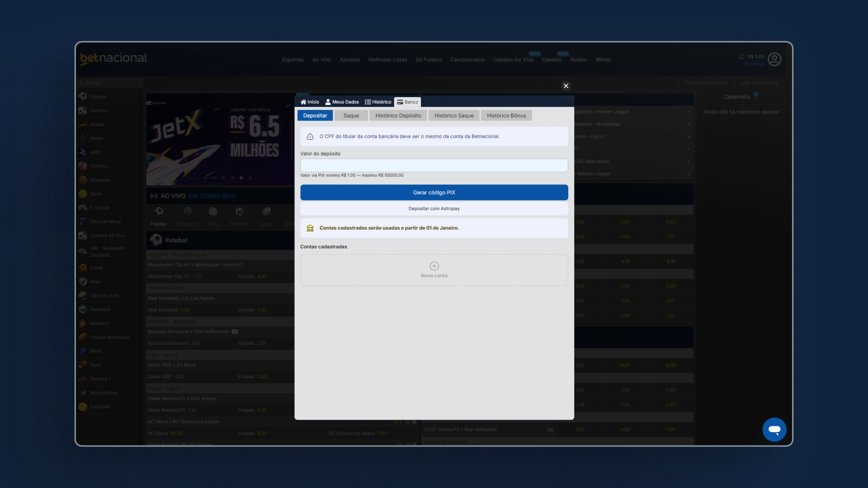The image size is (868, 488).
Task: Focus the Valor do depósito field
Action: click(x=434, y=165)
